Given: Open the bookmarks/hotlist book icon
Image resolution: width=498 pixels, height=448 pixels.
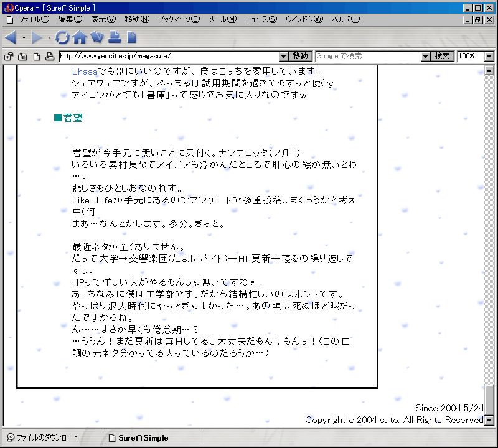Looking at the screenshot, I should click(97, 37).
